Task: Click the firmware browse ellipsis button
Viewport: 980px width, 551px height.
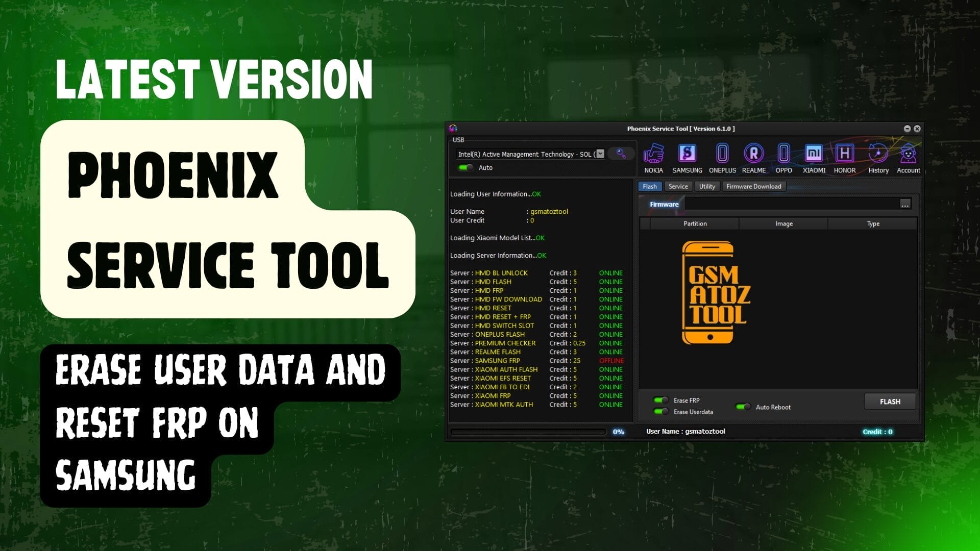Action: click(x=904, y=205)
